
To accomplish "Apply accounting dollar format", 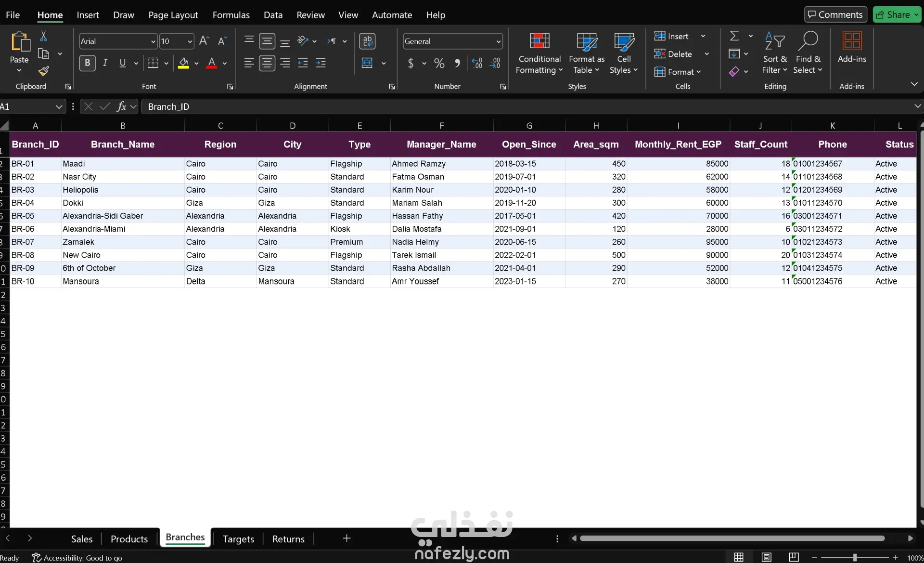I will coord(411,63).
